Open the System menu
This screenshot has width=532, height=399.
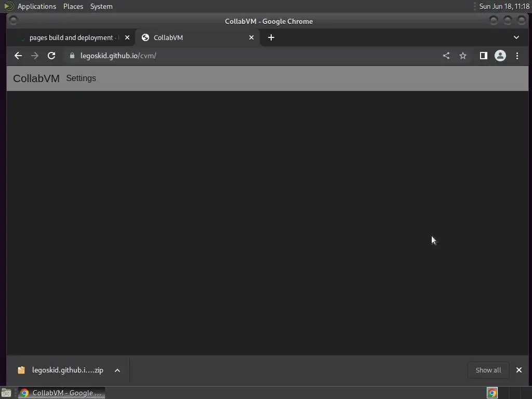pos(101,6)
